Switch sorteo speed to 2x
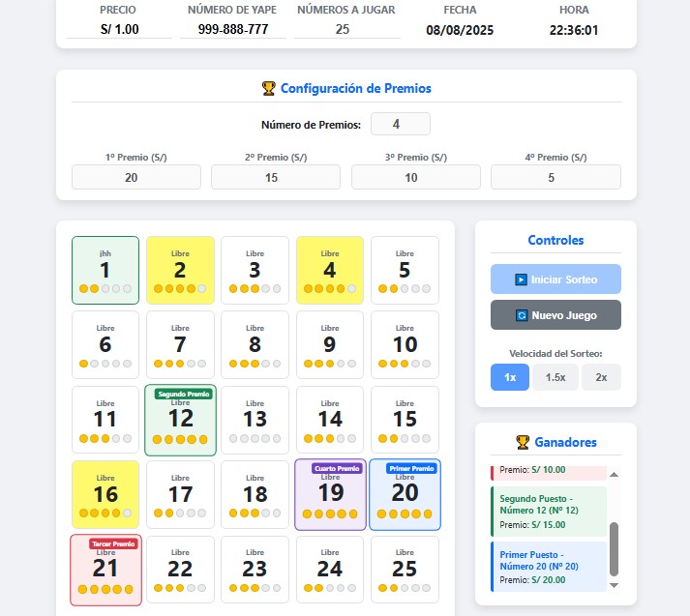The image size is (690, 616). [x=601, y=377]
